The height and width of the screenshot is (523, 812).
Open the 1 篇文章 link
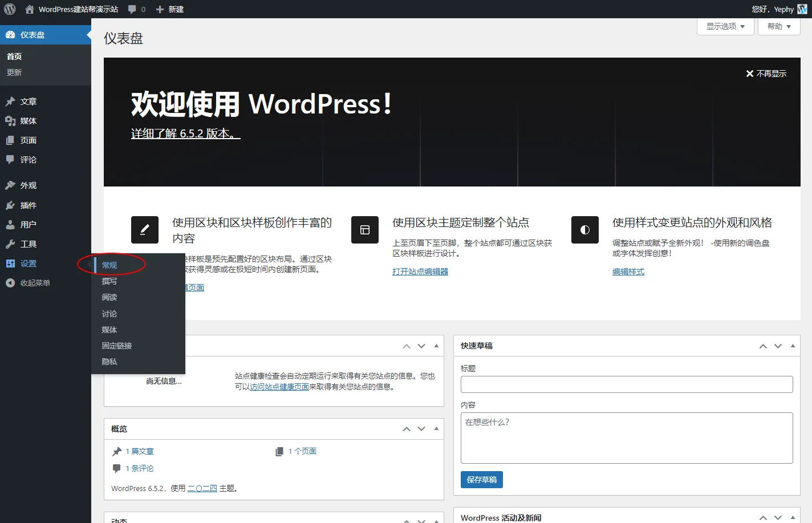point(140,451)
